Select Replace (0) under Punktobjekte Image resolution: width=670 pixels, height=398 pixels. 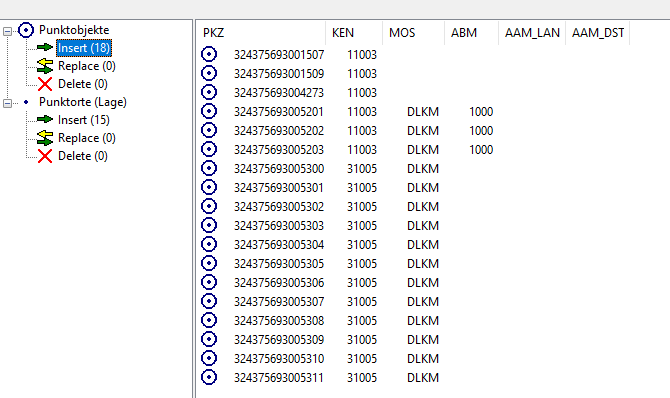point(87,66)
